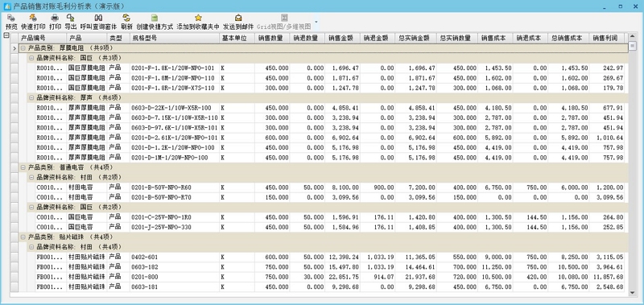644x305 pixels.
Task: Click the 销退成本 column header
Action: coord(530,38)
